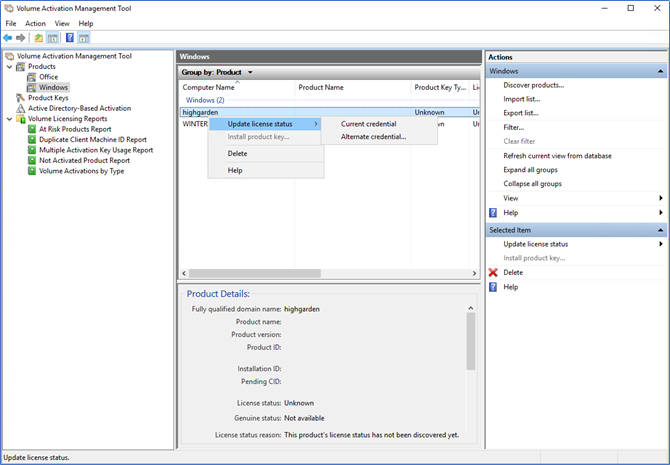Click Discover products... in Actions pane
Screen dimensions: 670x465
(533, 85)
